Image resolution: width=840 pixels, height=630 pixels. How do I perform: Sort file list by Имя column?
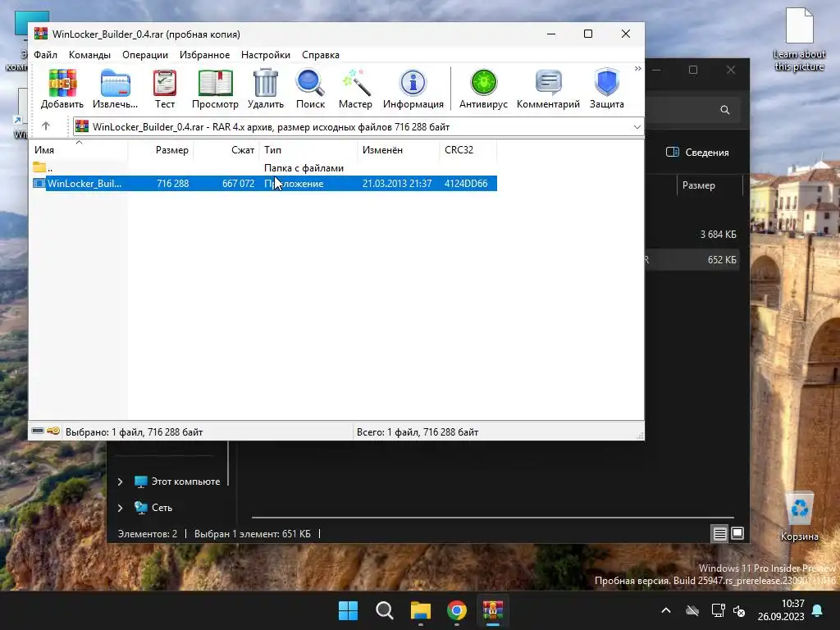79,150
